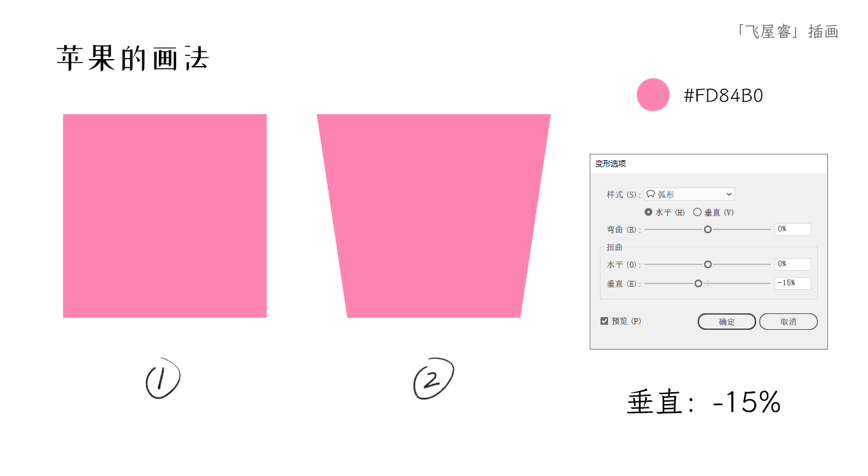Click the circled number 1 label

163,380
